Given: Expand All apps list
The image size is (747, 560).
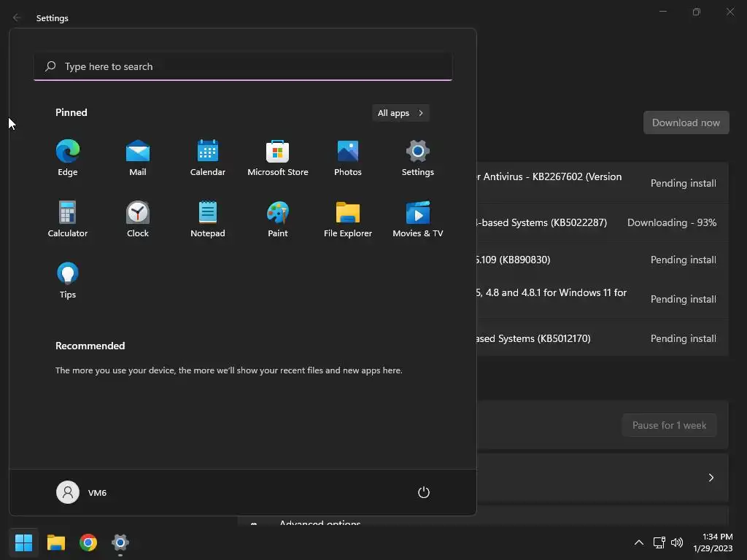Looking at the screenshot, I should pos(400,113).
